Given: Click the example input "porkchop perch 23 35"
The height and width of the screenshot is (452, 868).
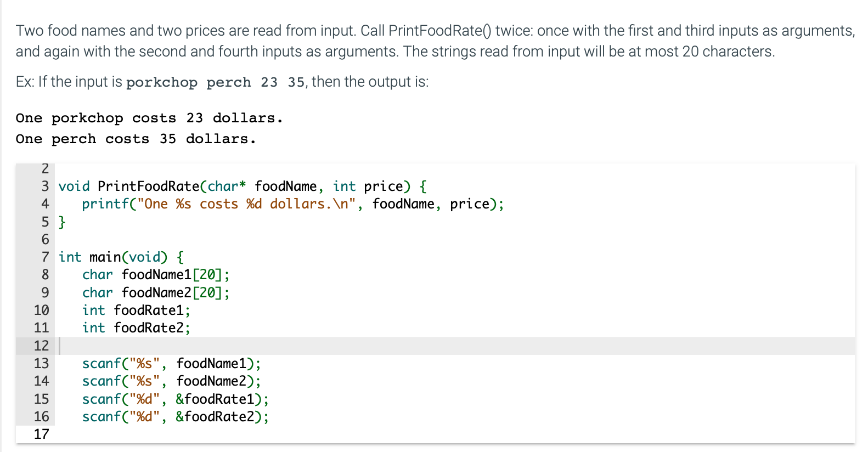Looking at the screenshot, I should pyautogui.click(x=216, y=82).
